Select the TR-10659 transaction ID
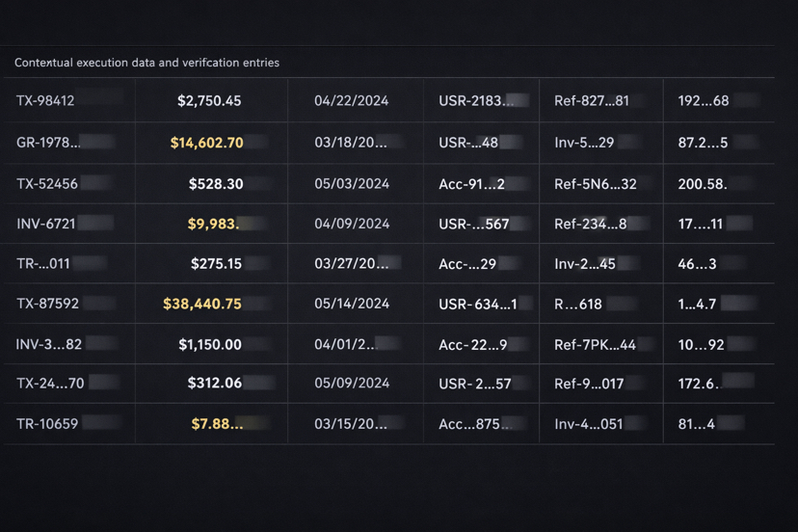This screenshot has width=798, height=532. click(47, 424)
